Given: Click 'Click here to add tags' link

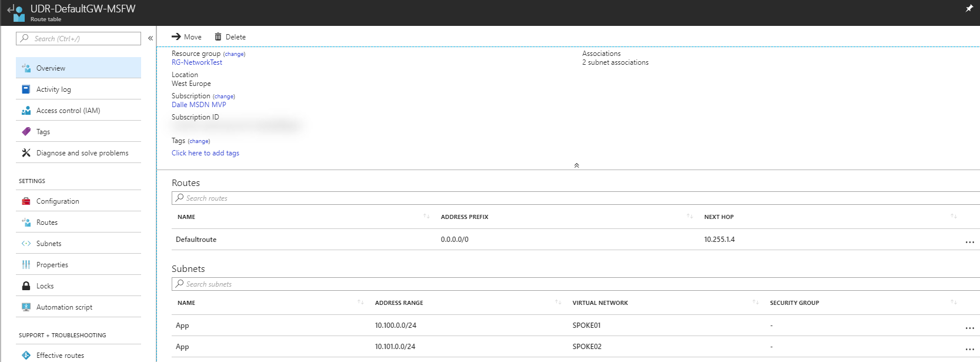Looking at the screenshot, I should point(205,153).
